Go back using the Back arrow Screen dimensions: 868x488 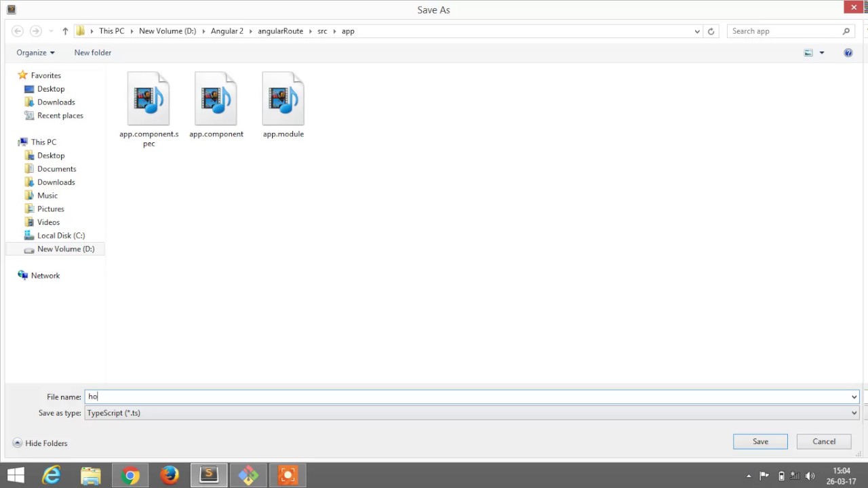18,31
